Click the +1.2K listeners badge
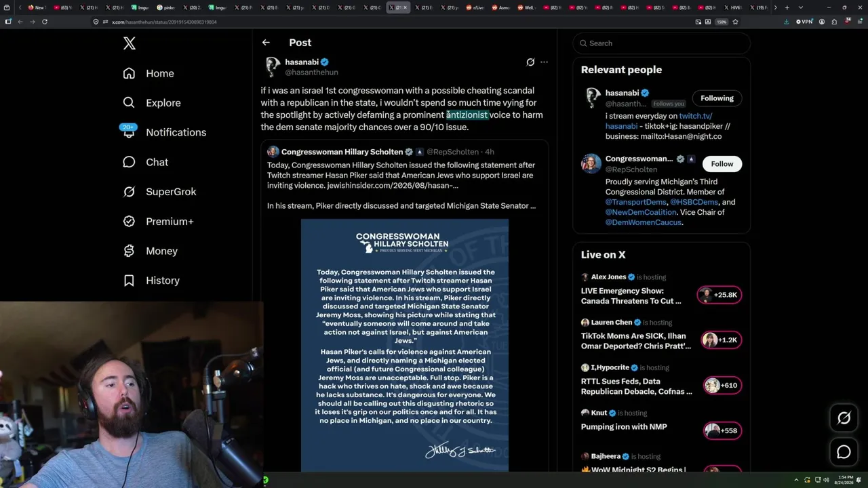Viewport: 868px width, 488px height. pyautogui.click(x=722, y=340)
